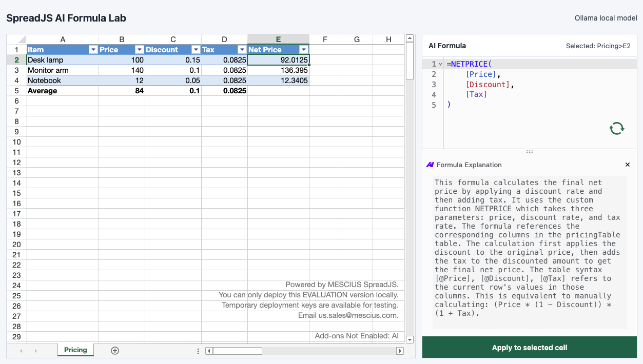Viewport: 643px width, 364px height.
Task: Click the sheet tab next arrow
Action: 35,351
